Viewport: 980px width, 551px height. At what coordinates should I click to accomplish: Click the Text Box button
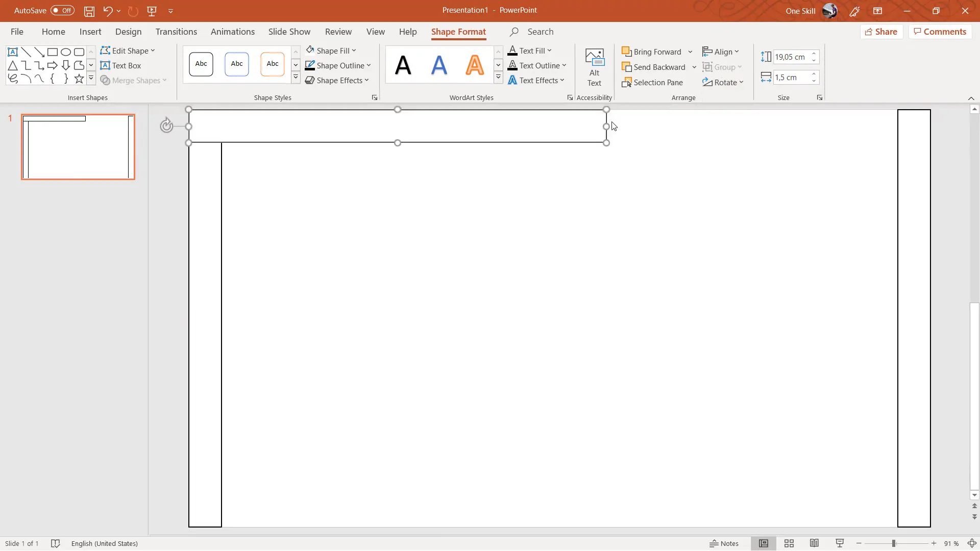pos(121,65)
